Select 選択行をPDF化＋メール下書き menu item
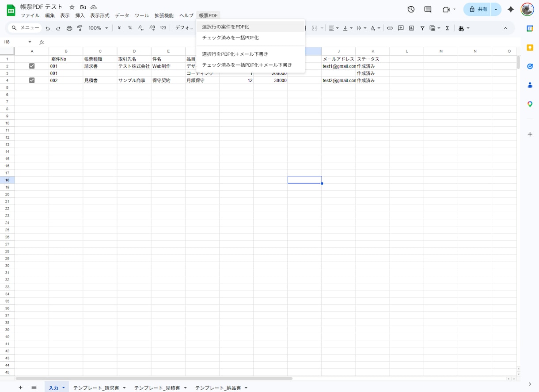 click(x=251, y=54)
